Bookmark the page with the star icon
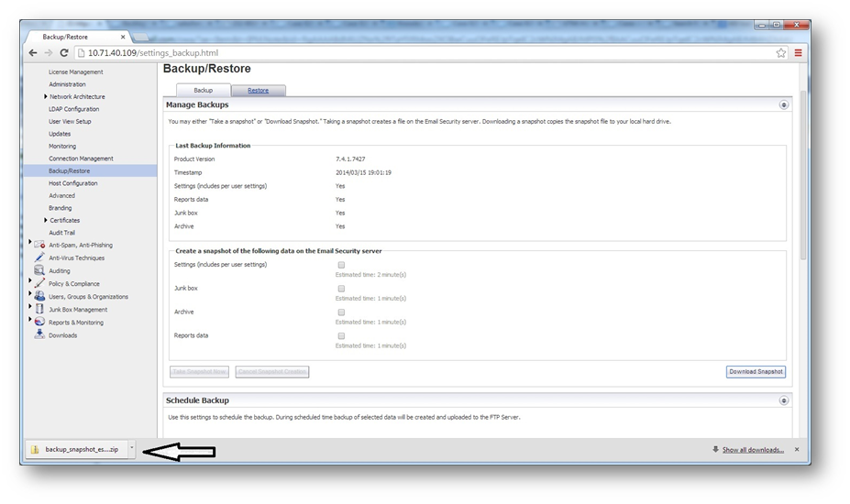This screenshot has width=850, height=504. [x=780, y=52]
